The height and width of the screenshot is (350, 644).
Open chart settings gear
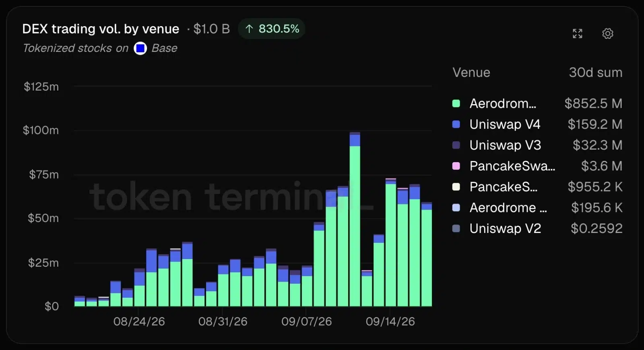607,33
